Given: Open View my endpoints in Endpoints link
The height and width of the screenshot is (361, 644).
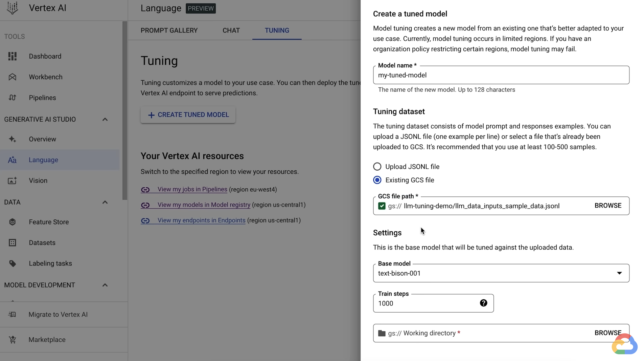Looking at the screenshot, I should click(202, 220).
